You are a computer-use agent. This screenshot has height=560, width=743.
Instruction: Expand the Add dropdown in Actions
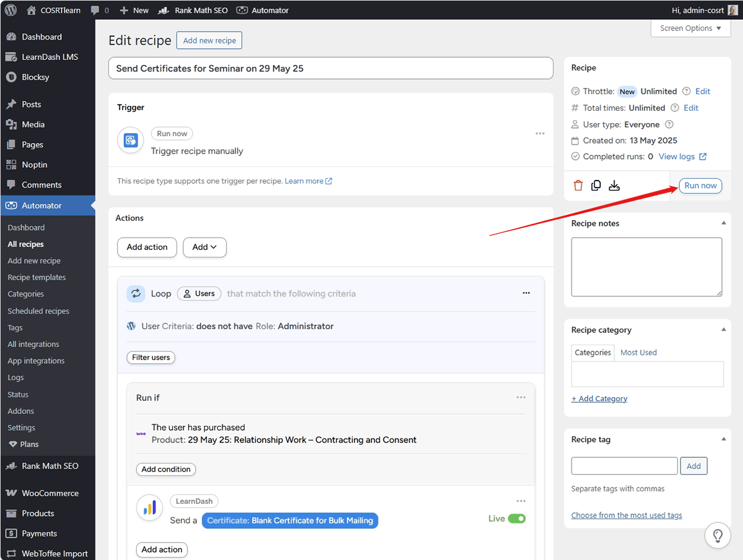(204, 247)
